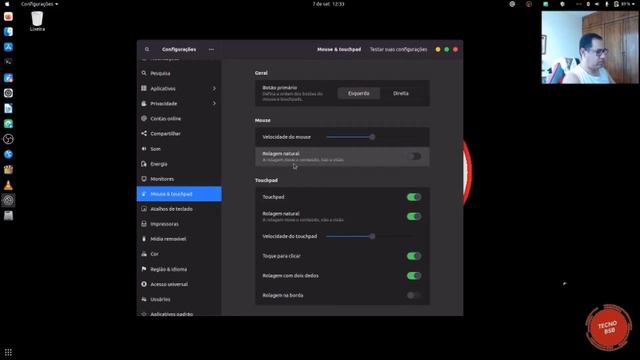Toggle mouse Rolagem natural switch
Image resolution: width=640 pixels, height=360 pixels.
pyautogui.click(x=414, y=156)
